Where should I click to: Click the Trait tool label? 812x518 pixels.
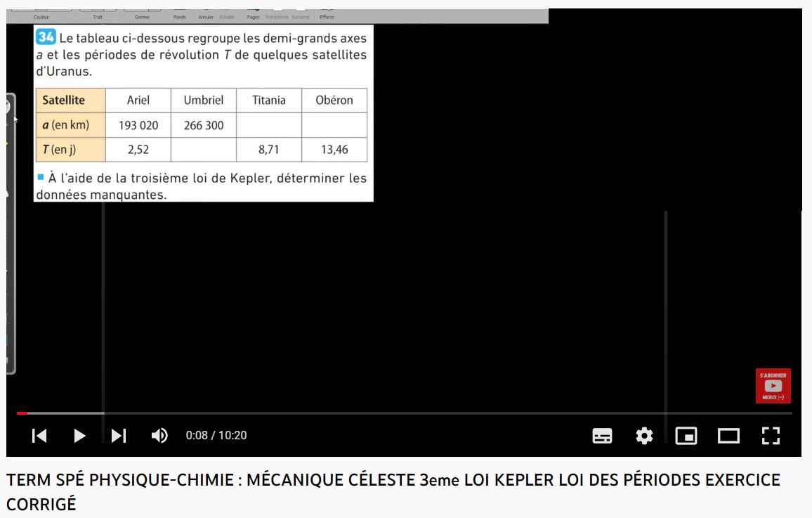coord(98,17)
